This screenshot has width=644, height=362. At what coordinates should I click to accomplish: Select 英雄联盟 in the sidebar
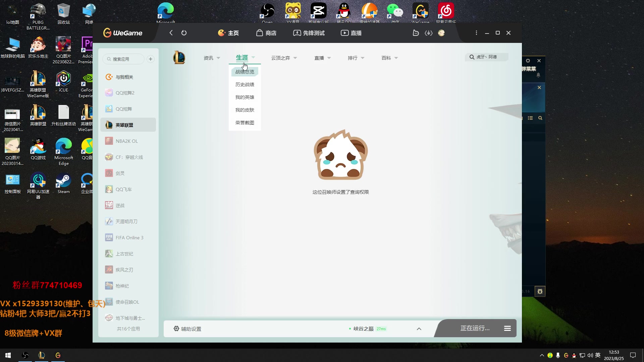pos(128,125)
